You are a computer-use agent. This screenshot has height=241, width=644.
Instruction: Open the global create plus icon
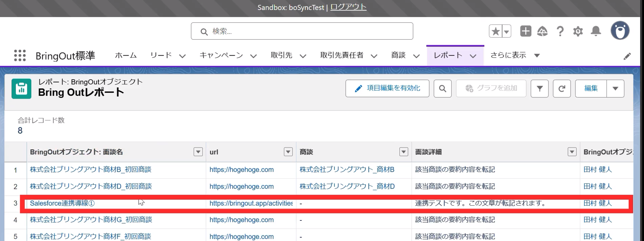[x=526, y=31]
